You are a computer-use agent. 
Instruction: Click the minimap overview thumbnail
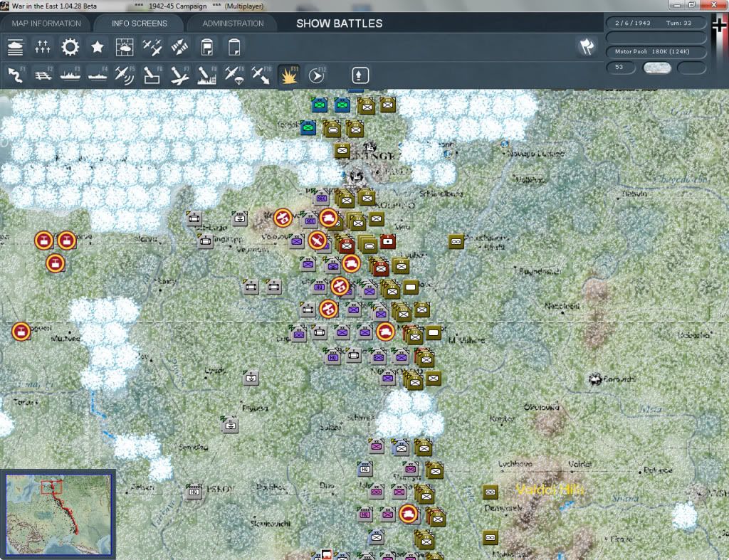[x=58, y=514]
